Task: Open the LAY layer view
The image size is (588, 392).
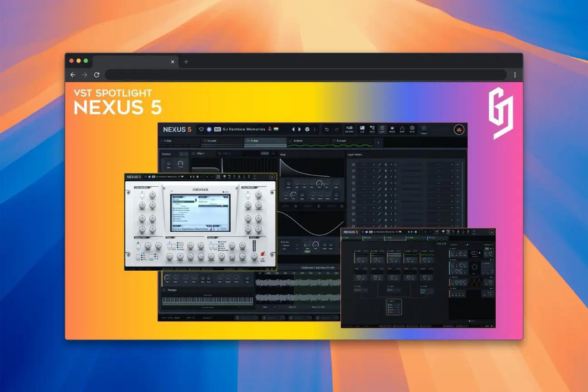Action: 382,129
